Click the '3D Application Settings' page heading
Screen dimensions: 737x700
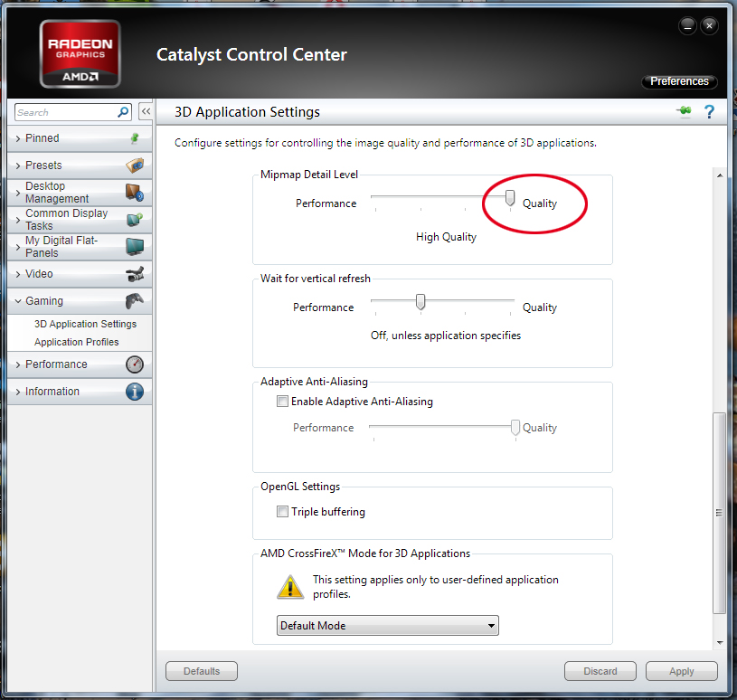coord(247,112)
